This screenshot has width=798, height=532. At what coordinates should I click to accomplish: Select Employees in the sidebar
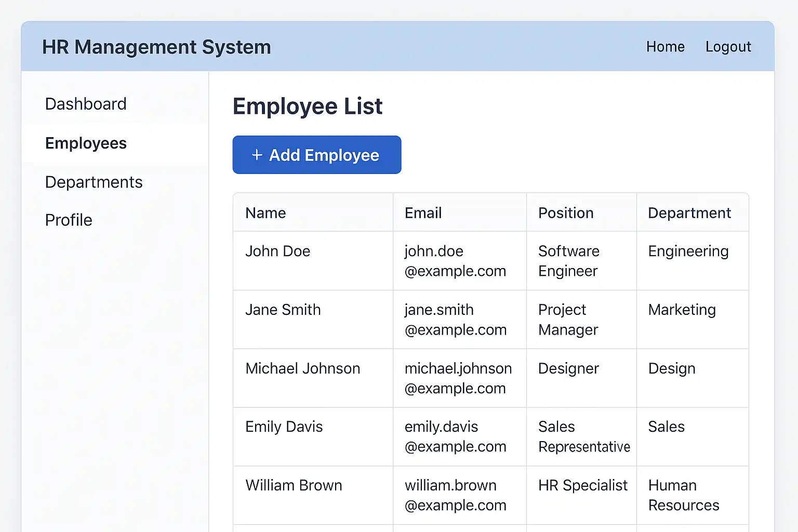pos(86,143)
